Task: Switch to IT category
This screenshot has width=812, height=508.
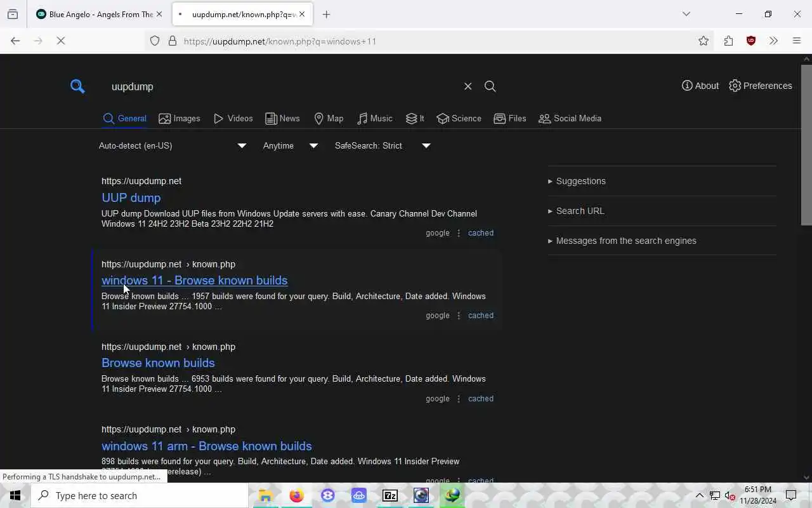Action: 416,119
